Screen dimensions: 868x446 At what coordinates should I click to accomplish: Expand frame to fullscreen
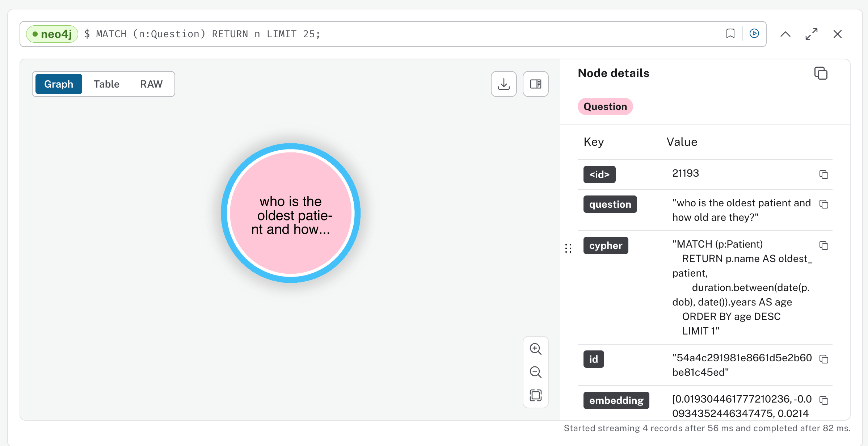click(x=811, y=34)
